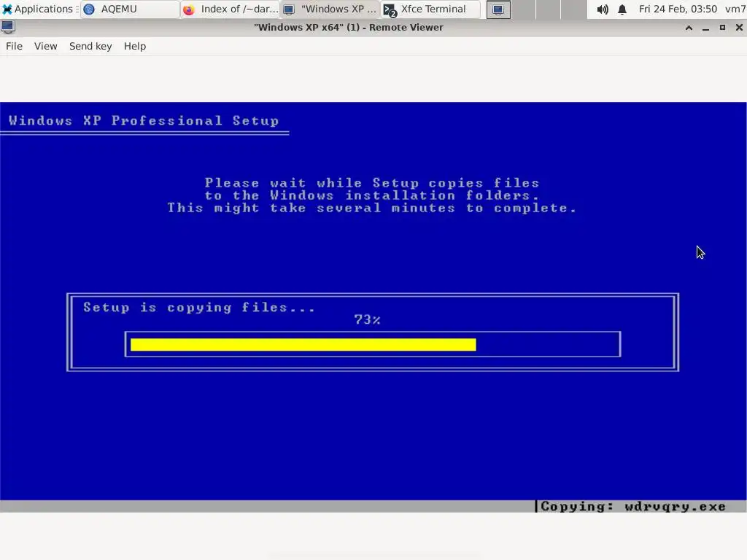Click the remote viewer icon in the panel
The height and width of the screenshot is (560, 747).
point(498,9)
